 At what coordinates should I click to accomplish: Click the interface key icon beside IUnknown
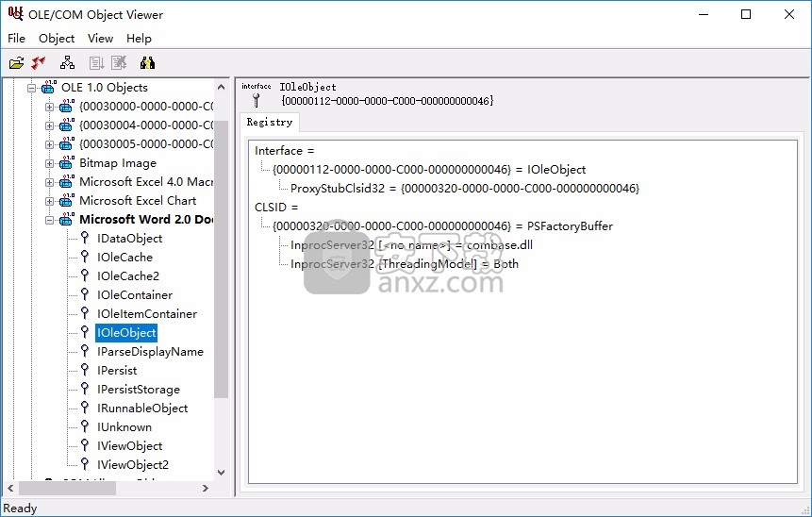85,426
